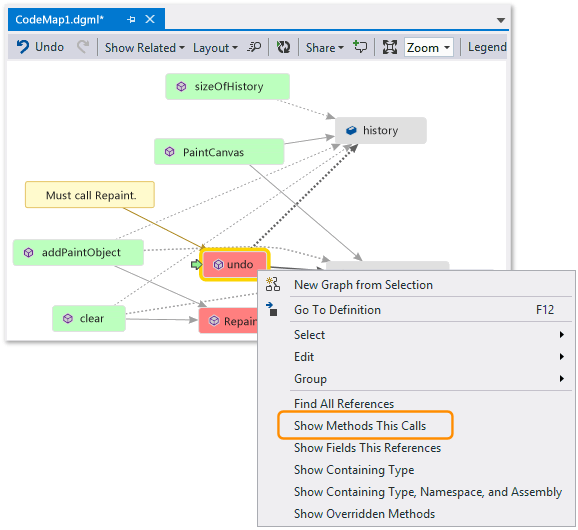Select the sizeOfHistory node
Screen dimensions: 578x530
227,87
